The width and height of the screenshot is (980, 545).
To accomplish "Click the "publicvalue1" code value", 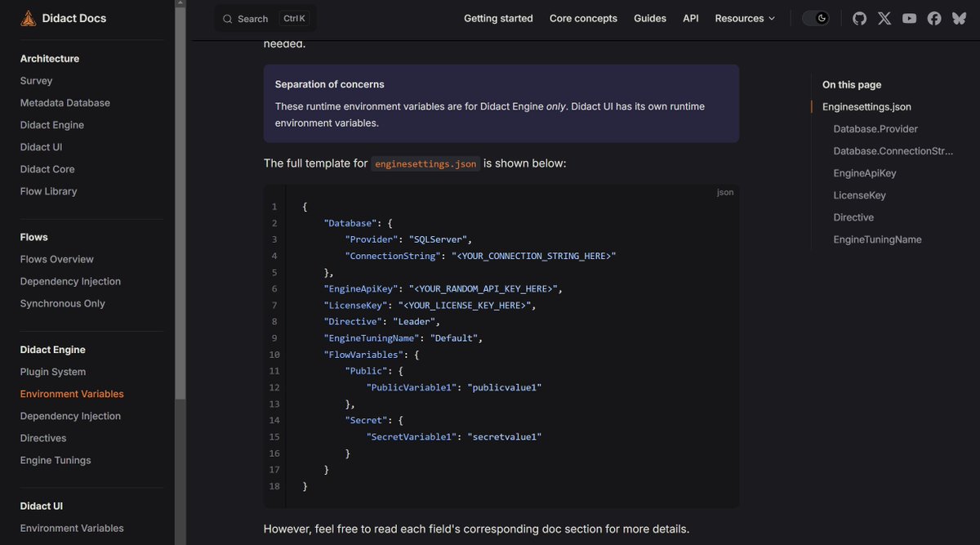I will (x=505, y=387).
